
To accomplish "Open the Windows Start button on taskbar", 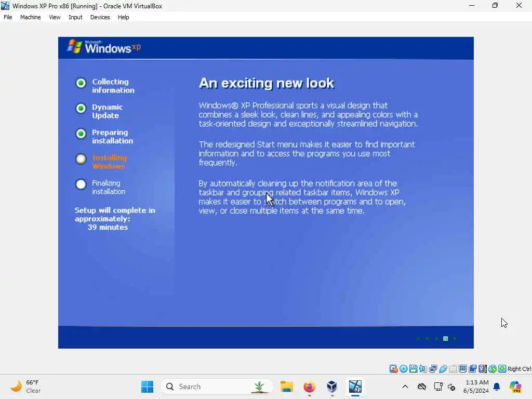I will point(147,387).
